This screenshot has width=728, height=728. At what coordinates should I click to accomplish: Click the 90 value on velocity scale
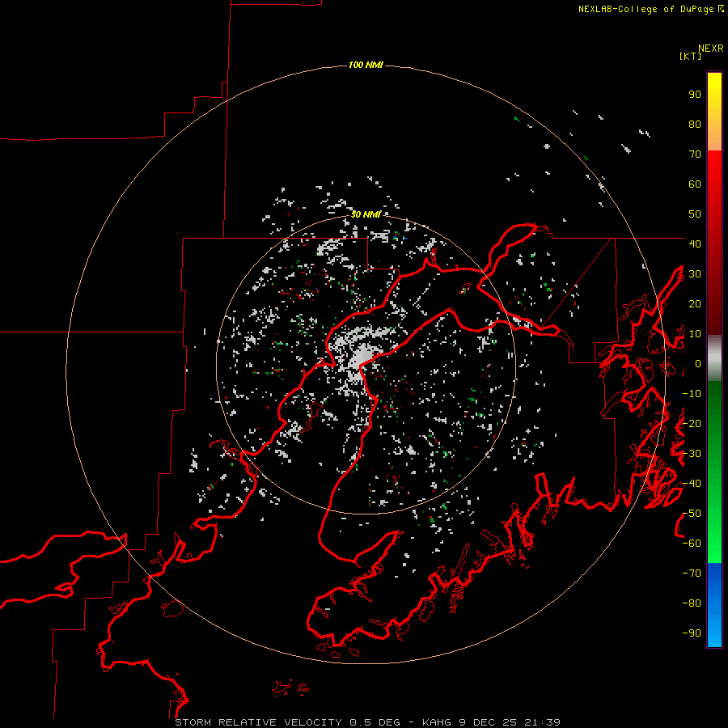[695, 95]
